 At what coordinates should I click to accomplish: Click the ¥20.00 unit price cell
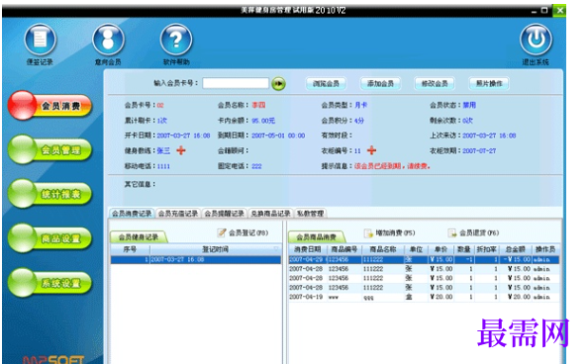pyautogui.click(x=441, y=297)
